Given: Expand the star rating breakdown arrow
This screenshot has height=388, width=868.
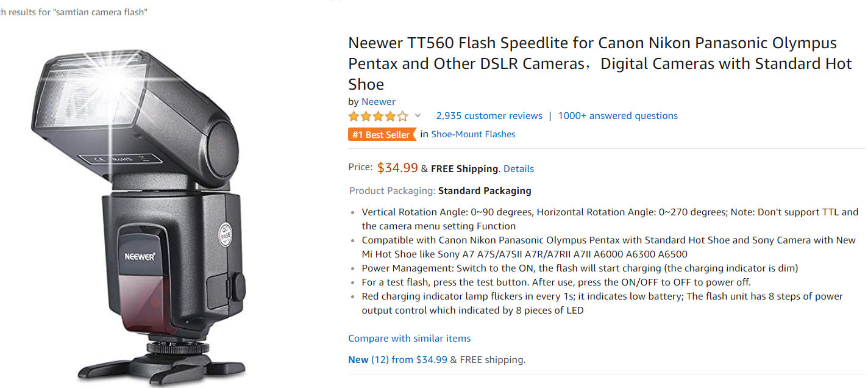Looking at the screenshot, I should pos(418,115).
